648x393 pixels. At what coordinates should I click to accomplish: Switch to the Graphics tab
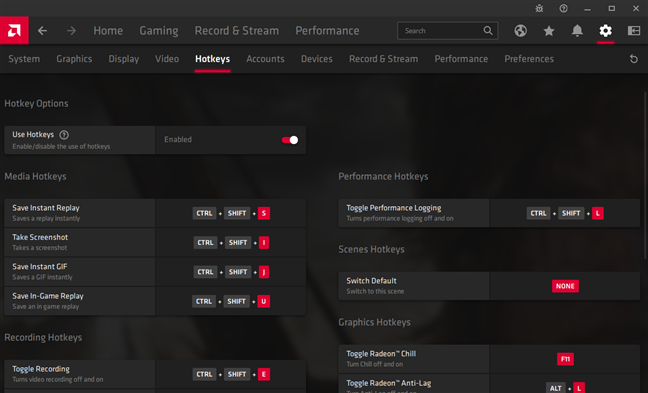tap(74, 59)
